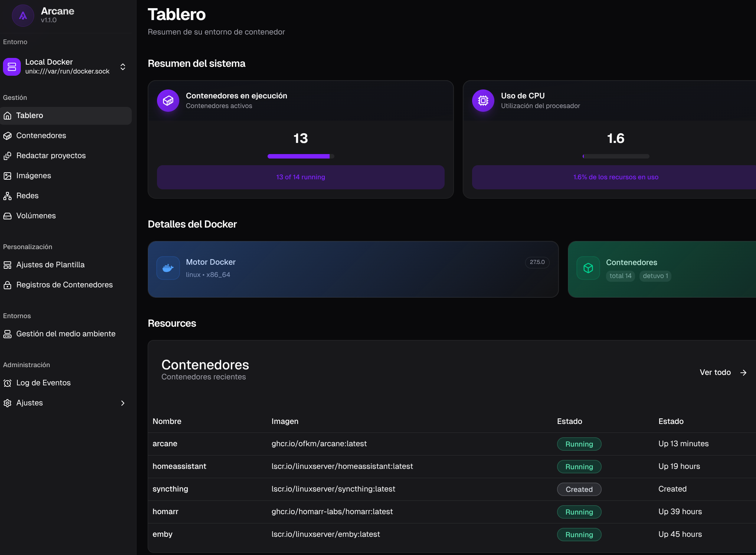Click the Imágenes picture icon in sidebar
The width and height of the screenshot is (756, 555).
7,176
